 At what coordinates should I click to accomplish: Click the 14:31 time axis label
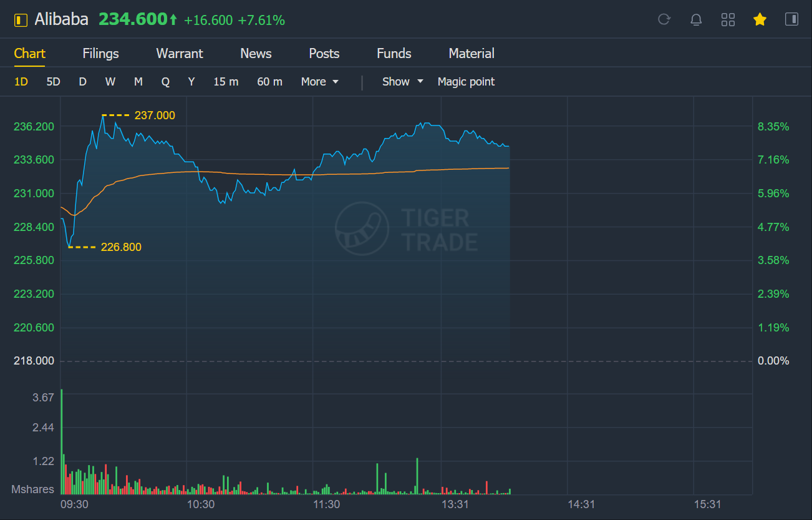coord(580,504)
